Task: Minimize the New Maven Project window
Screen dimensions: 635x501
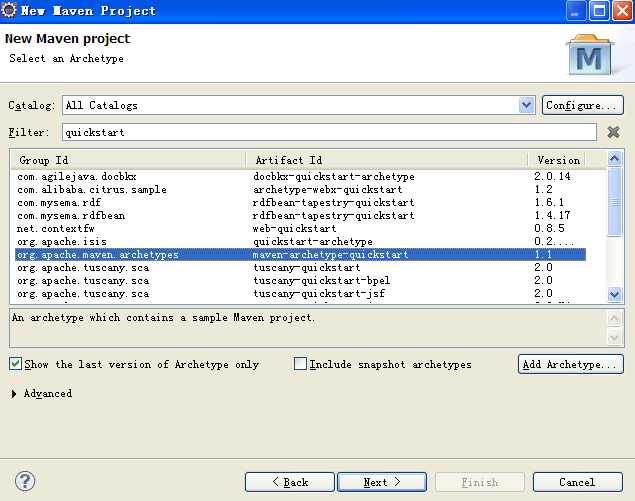Action: click(x=576, y=10)
